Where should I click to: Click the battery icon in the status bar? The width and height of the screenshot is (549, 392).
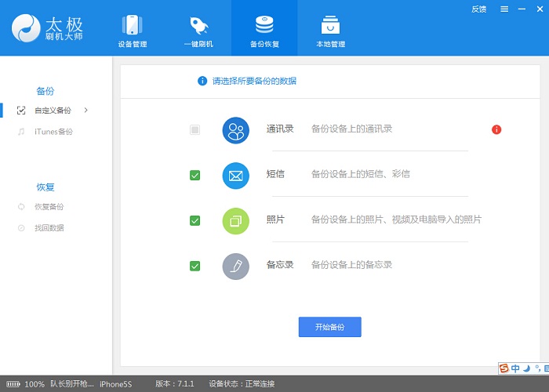(x=12, y=384)
